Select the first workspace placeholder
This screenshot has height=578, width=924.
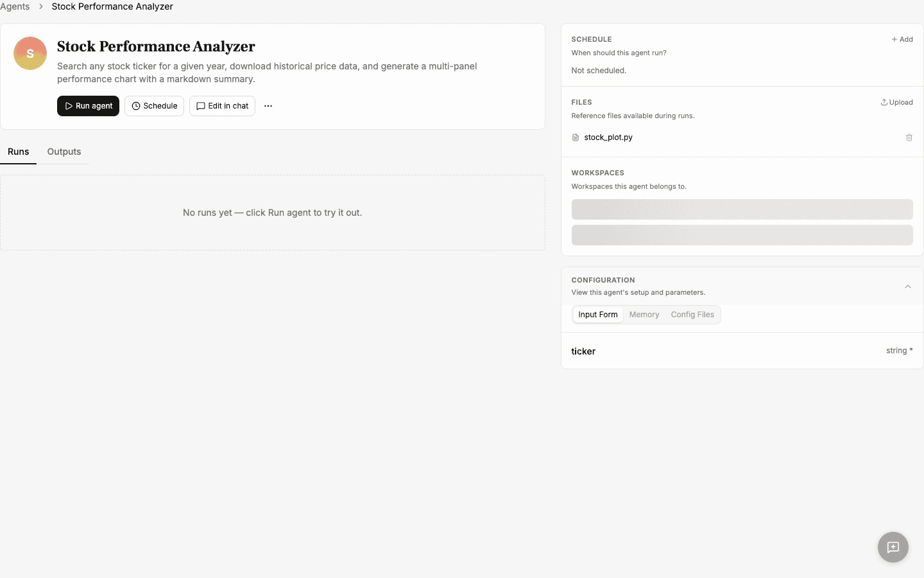(742, 209)
